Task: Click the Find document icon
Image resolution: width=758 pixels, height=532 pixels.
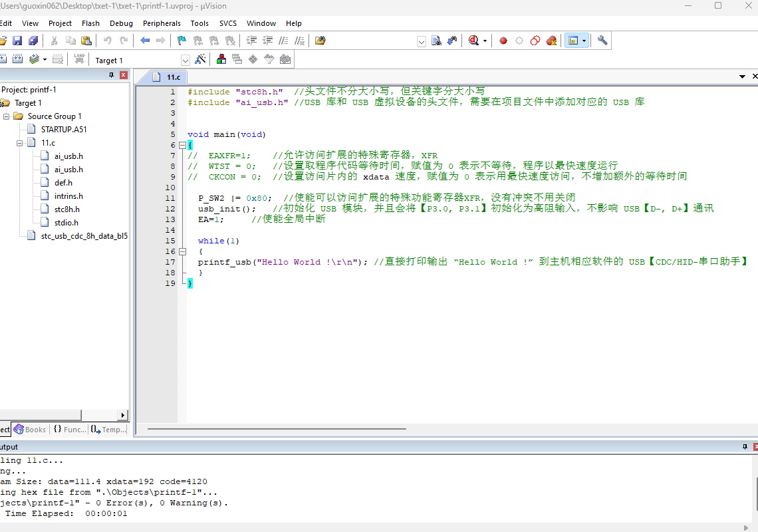Action: [x=436, y=41]
